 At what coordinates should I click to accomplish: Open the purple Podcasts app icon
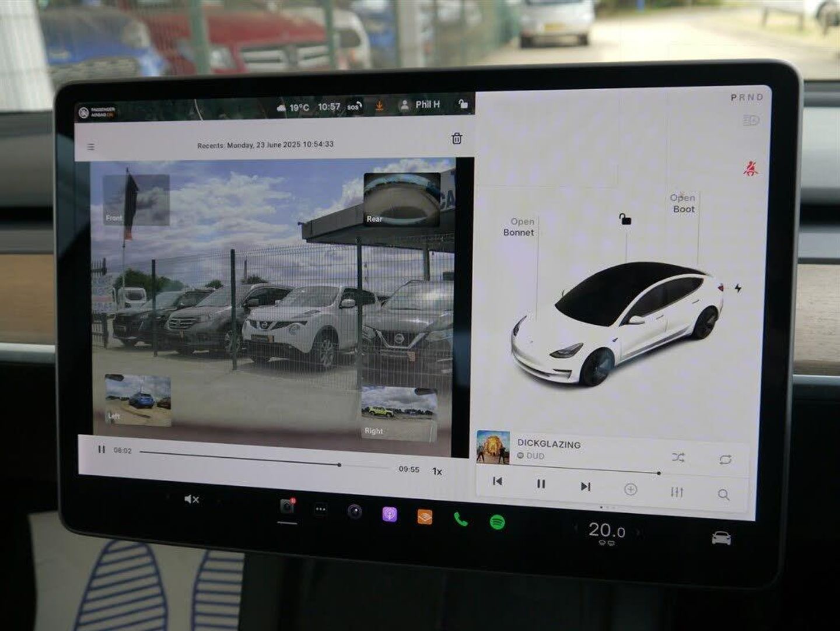pos(390,514)
